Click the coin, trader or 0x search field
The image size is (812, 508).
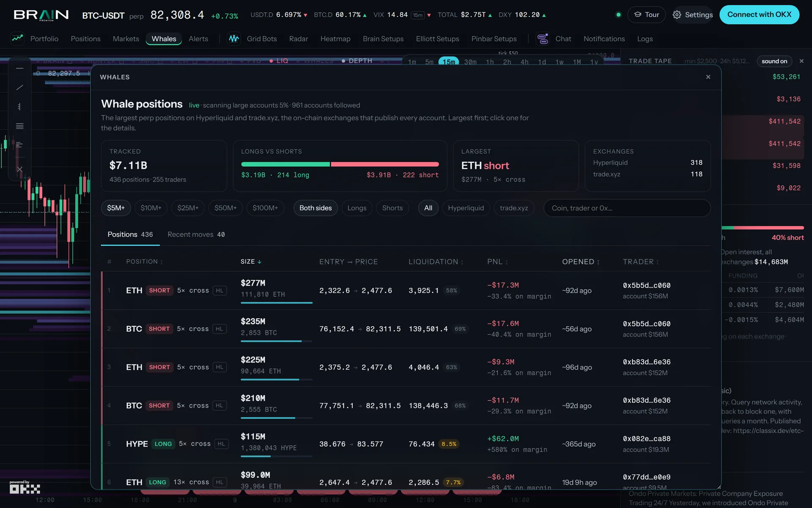[627, 208]
